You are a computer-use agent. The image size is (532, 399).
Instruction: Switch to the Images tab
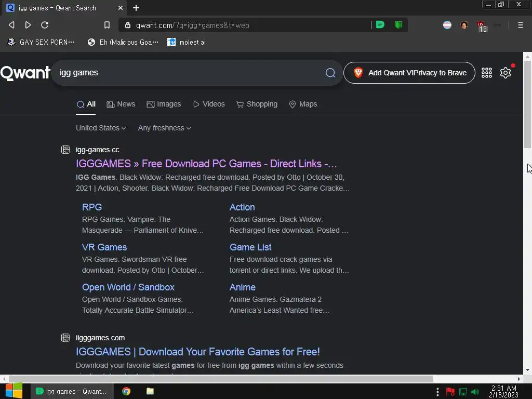[164, 104]
